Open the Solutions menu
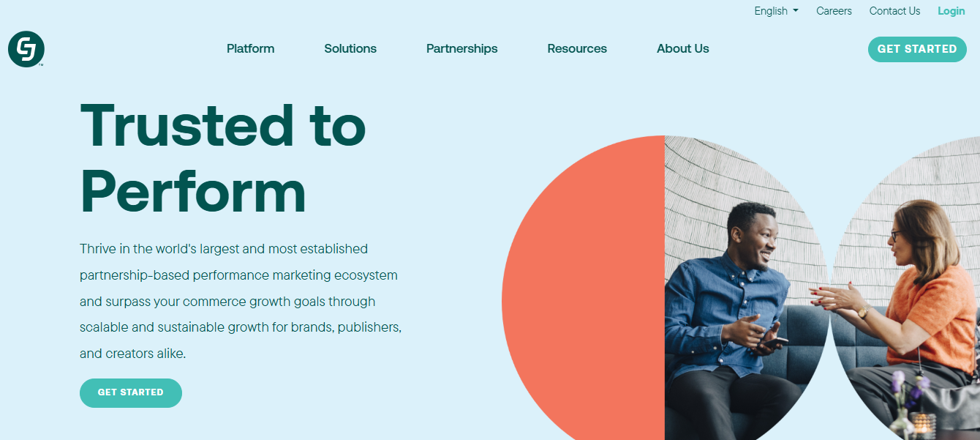 (x=350, y=48)
